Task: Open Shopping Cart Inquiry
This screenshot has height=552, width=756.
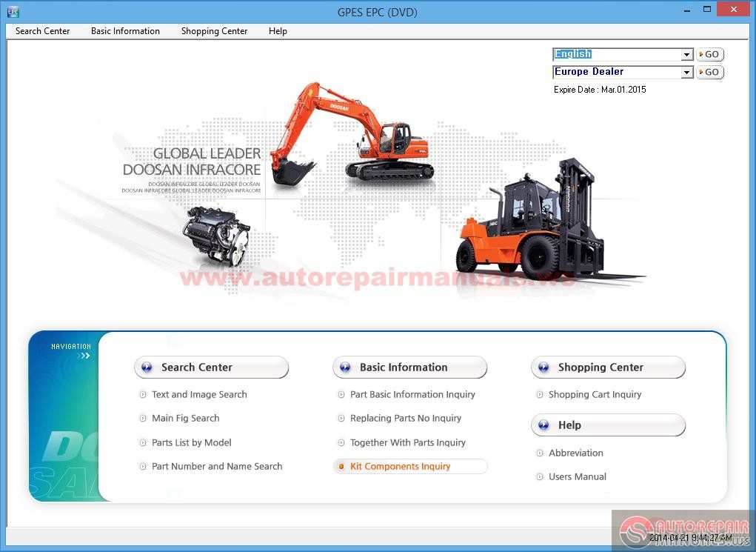Action: coord(595,395)
